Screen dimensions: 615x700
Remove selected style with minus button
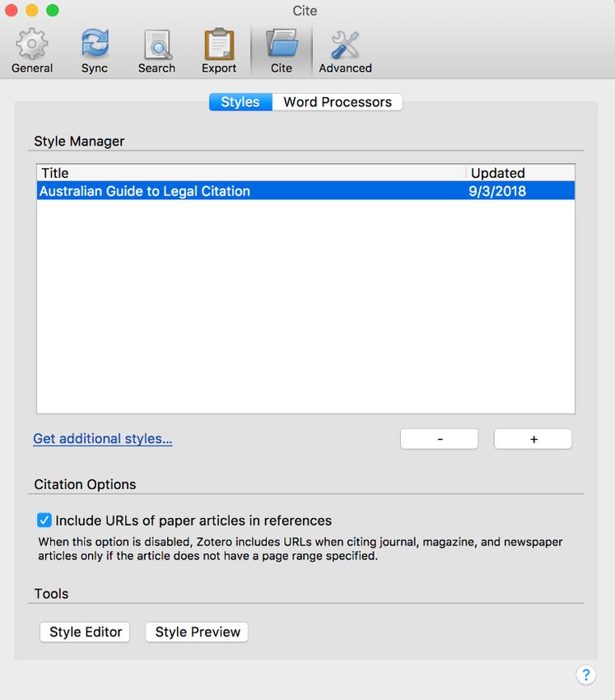click(439, 439)
